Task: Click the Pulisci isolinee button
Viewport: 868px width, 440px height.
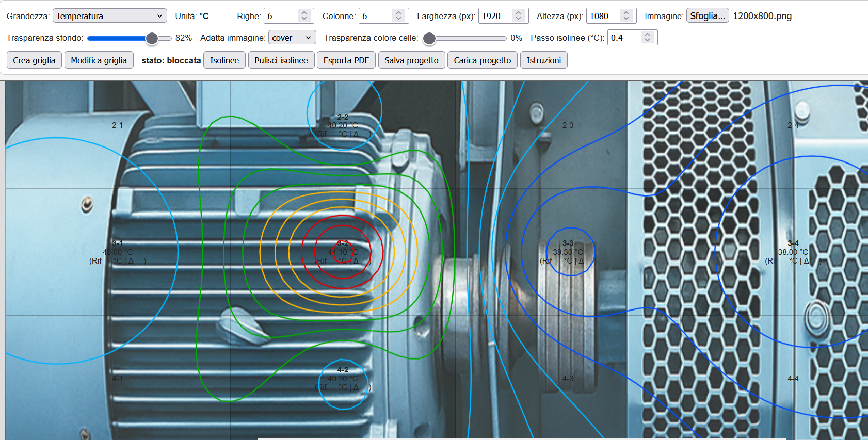Action: [x=281, y=60]
